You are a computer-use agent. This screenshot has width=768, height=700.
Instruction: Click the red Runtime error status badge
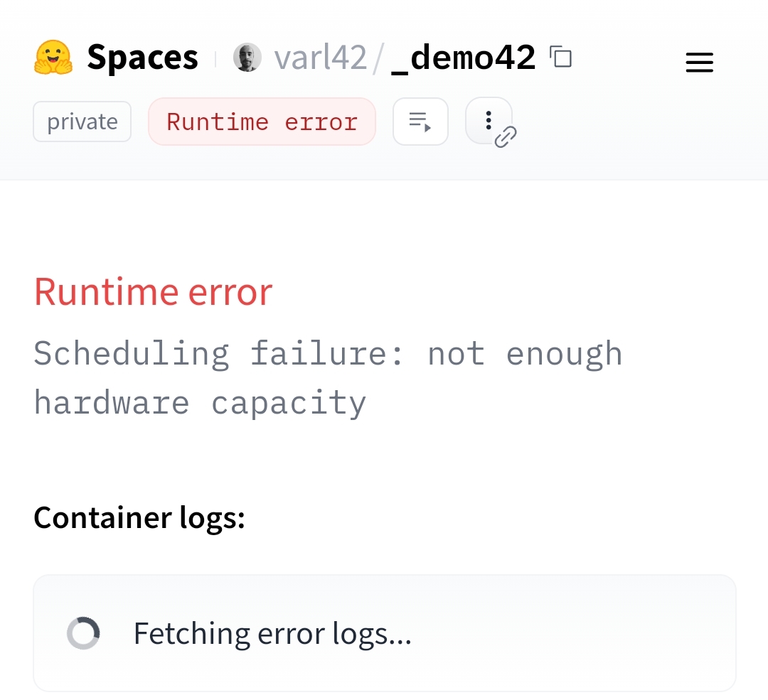[262, 122]
